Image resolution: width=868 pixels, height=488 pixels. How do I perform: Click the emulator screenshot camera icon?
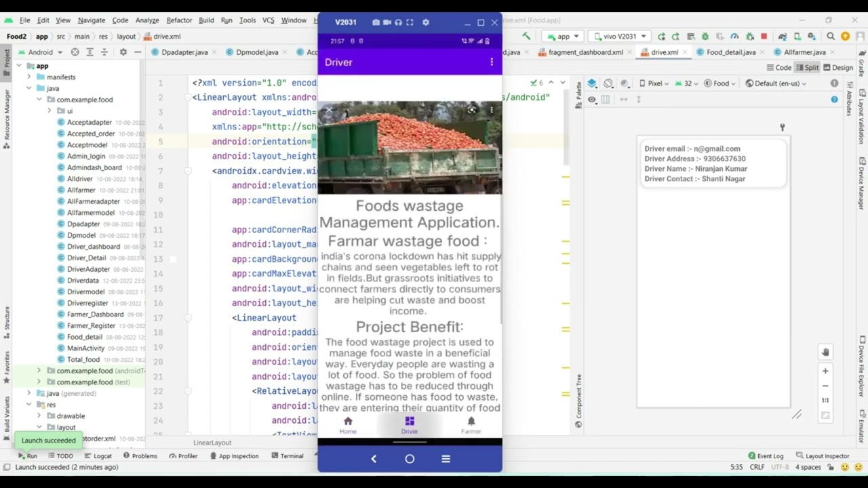(376, 22)
